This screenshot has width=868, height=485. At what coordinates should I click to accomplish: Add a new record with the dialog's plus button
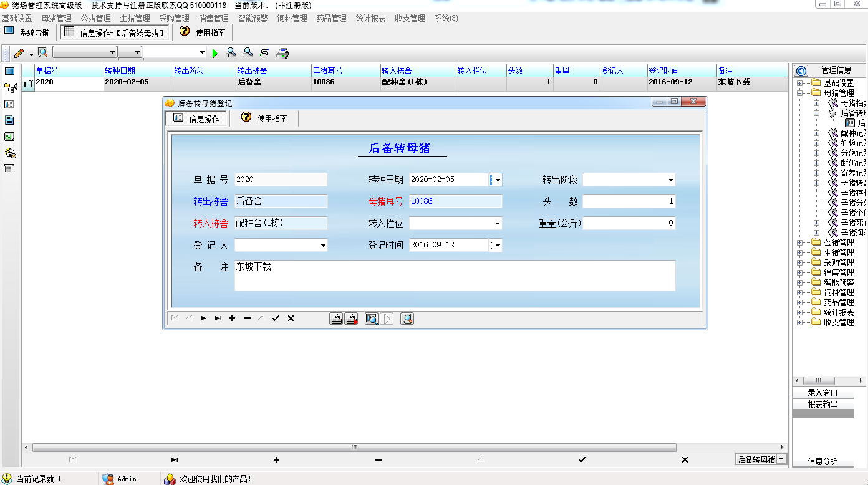[x=232, y=319]
